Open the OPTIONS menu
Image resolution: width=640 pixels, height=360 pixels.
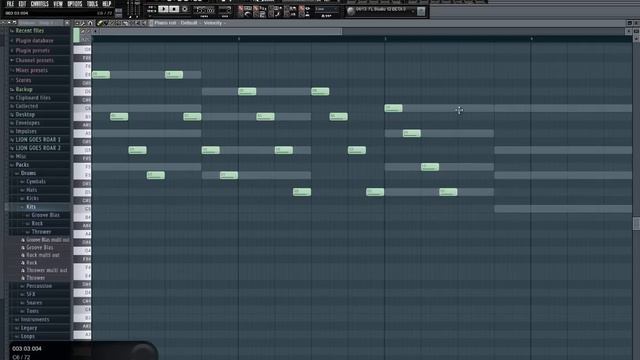click(x=75, y=4)
